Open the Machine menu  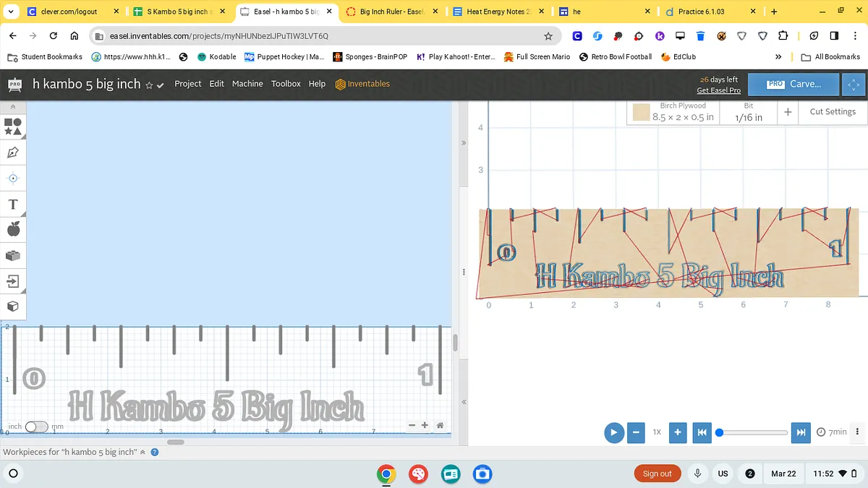click(x=247, y=84)
